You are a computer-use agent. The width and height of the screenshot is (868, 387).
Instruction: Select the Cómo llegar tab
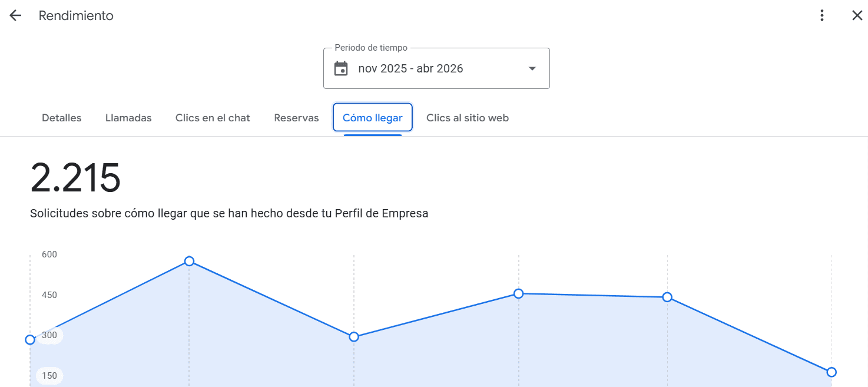[x=373, y=118]
